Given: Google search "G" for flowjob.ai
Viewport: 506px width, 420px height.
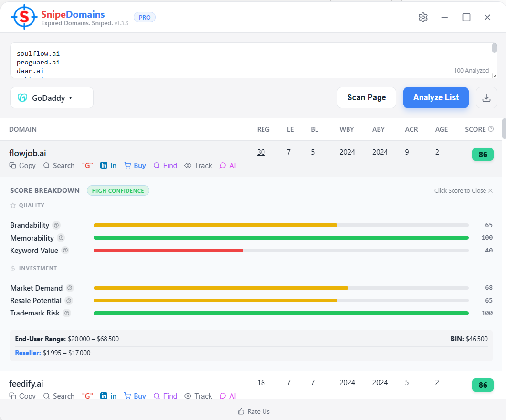Looking at the screenshot, I should [87, 166].
